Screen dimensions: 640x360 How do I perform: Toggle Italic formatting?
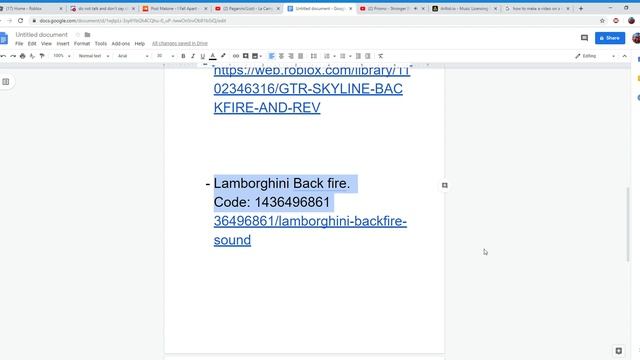point(193,56)
